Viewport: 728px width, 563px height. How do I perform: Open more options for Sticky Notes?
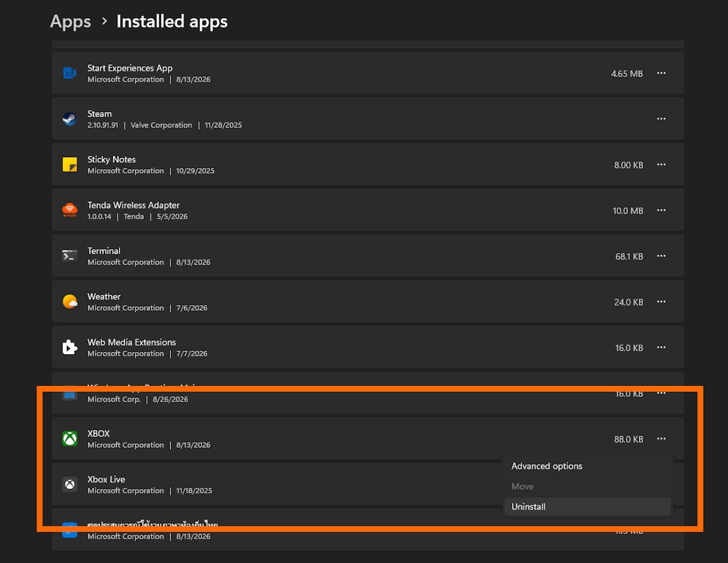(661, 164)
